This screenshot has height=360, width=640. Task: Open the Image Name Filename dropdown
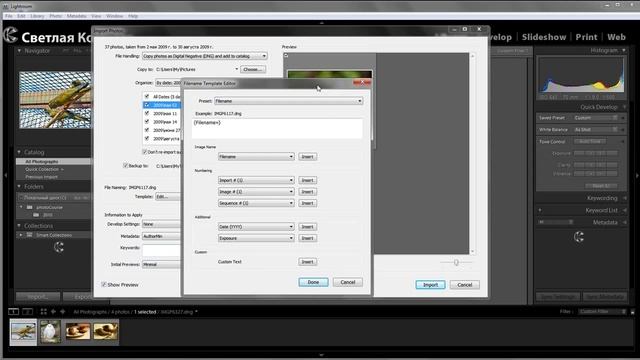[256, 157]
